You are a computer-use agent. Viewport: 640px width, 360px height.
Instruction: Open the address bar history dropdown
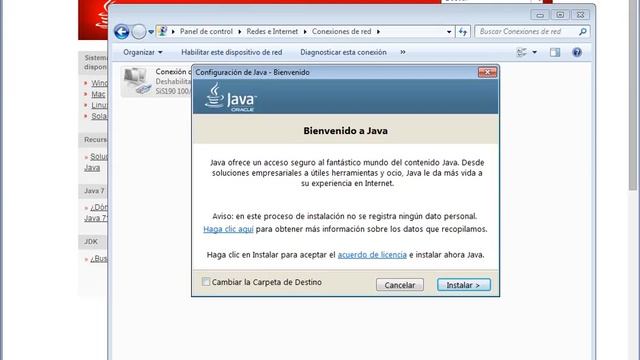tap(449, 31)
